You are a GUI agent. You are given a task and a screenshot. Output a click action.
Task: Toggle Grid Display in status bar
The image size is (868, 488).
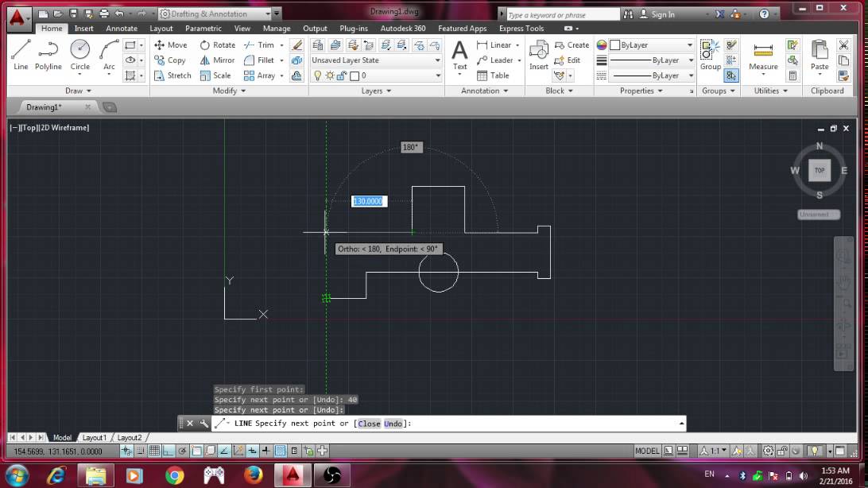(x=154, y=451)
